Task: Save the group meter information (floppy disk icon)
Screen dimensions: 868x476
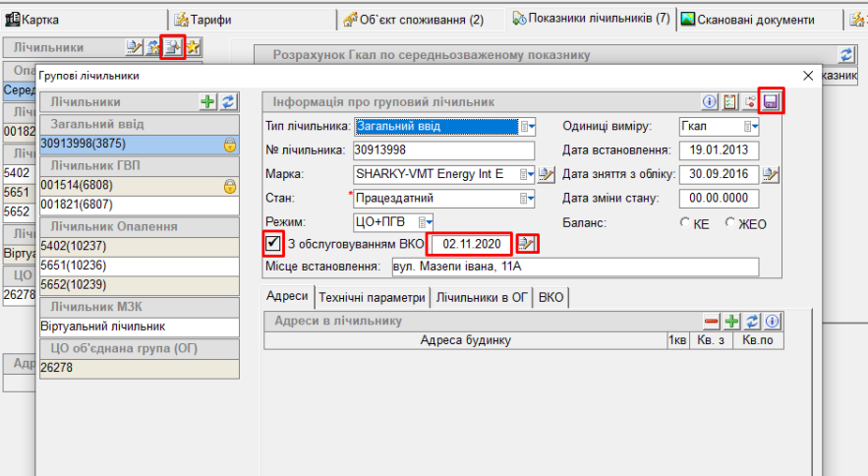Action: [x=772, y=101]
